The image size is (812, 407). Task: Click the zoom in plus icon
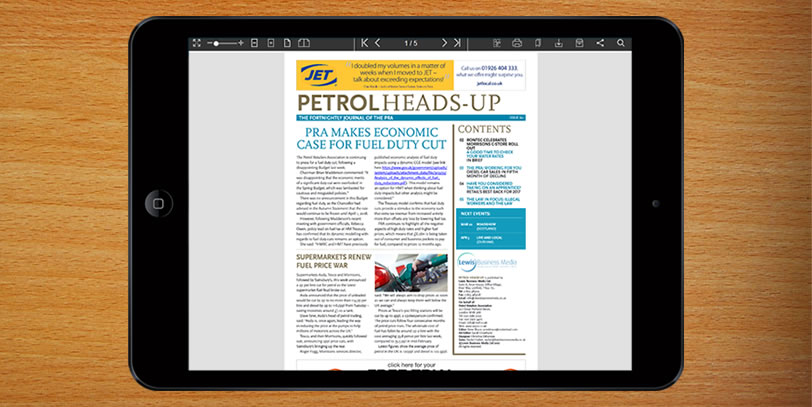241,43
